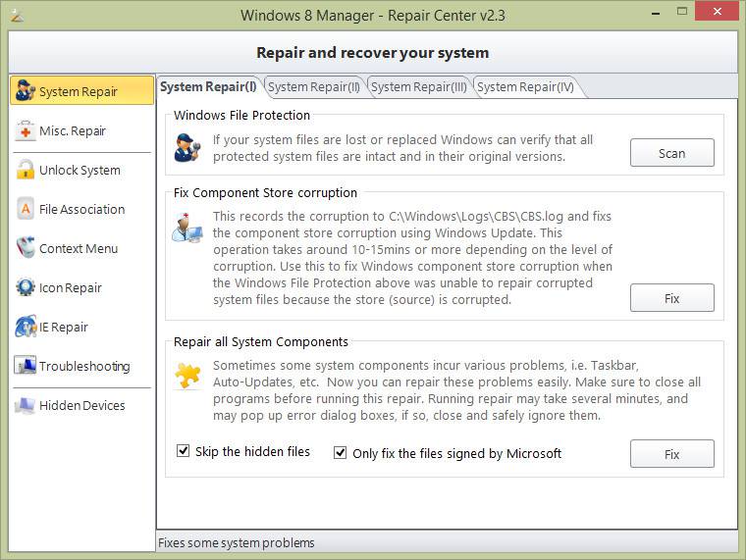Open the IE Repair section
Screen dimensions: 746x560
pos(81,327)
